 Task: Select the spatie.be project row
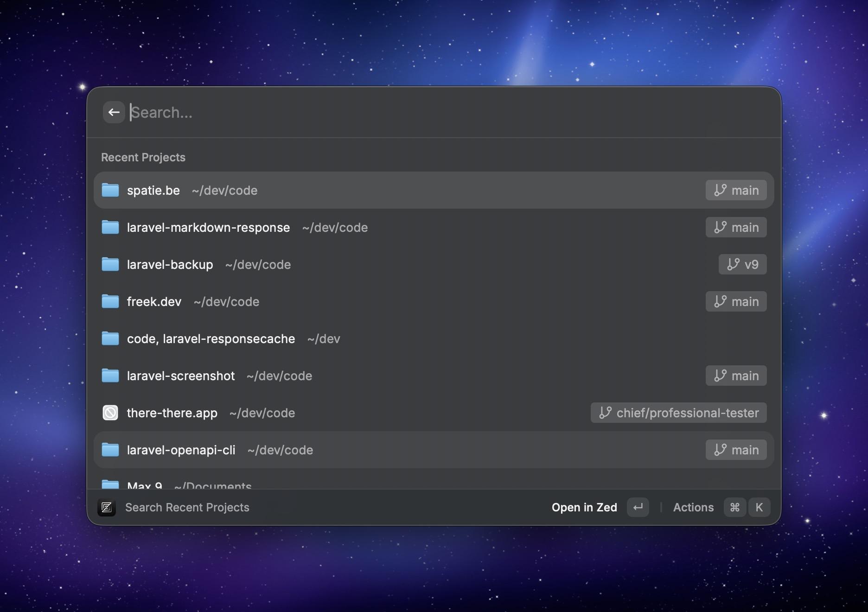click(x=325, y=190)
